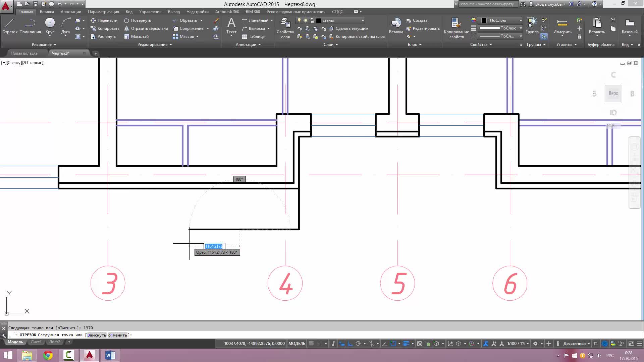644x362 pixels.
Task: Click the dynamic length input 1164.2173
Action: 214,246
